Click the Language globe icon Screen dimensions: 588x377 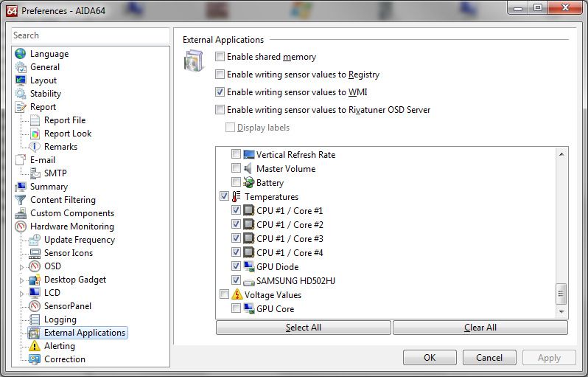[21, 54]
